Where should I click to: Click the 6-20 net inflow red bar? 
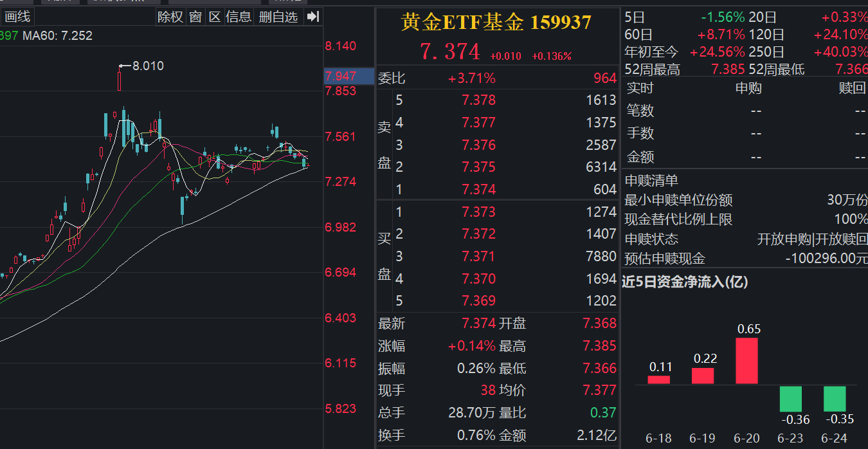(x=746, y=361)
